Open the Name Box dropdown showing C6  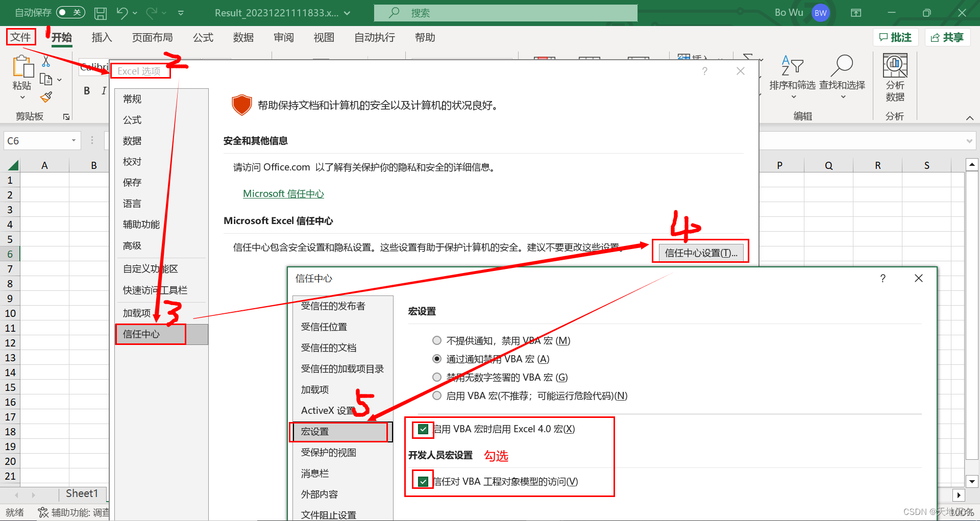point(73,140)
